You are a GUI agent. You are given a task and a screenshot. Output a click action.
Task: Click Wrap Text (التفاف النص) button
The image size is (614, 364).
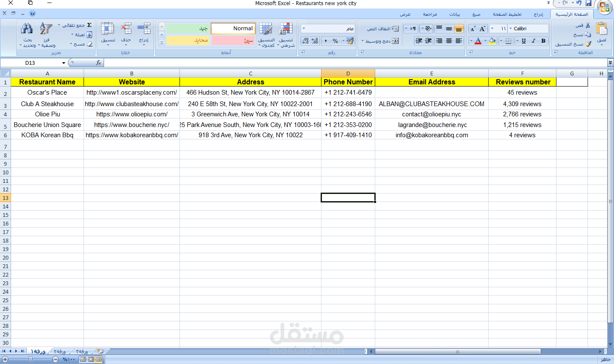383,29
